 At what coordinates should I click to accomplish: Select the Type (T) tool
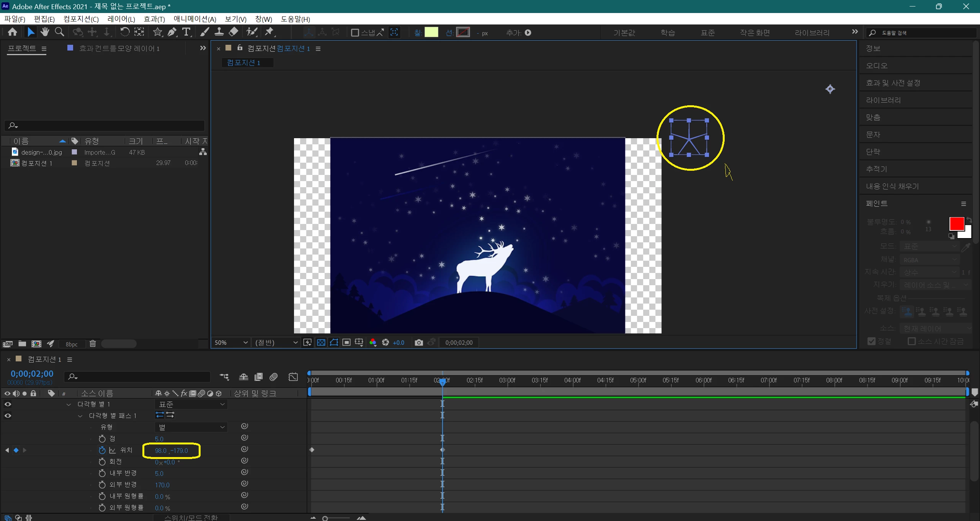point(186,32)
